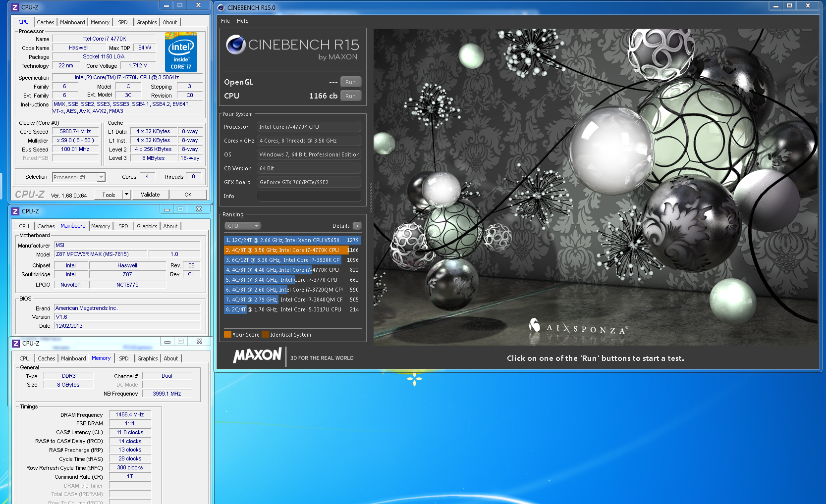The height and width of the screenshot is (504, 826).
Task: Select About tab in Memory CPU-Z window
Action: tap(171, 358)
